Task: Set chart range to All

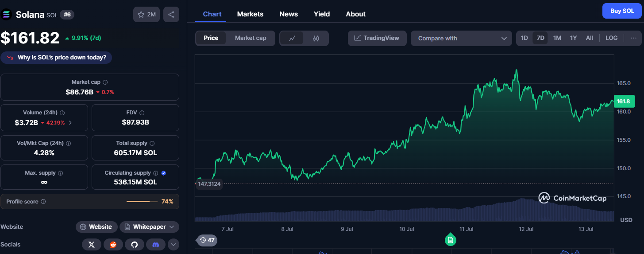Action: pos(590,38)
